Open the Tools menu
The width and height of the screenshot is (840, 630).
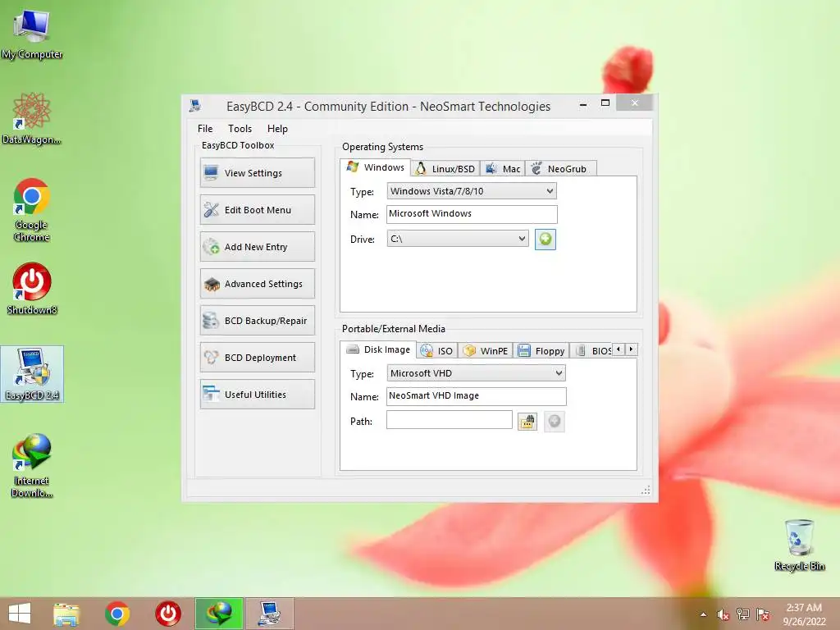(x=240, y=129)
